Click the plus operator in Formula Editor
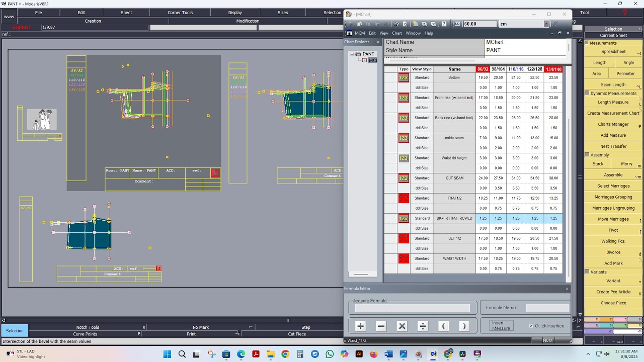This screenshot has width=644, height=362. [360, 326]
